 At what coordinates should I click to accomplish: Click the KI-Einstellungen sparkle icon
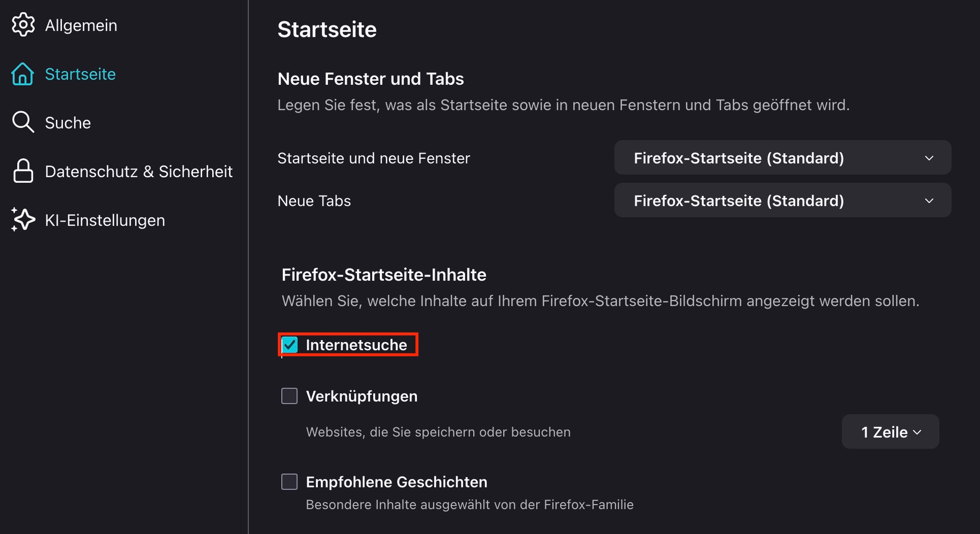point(23,220)
